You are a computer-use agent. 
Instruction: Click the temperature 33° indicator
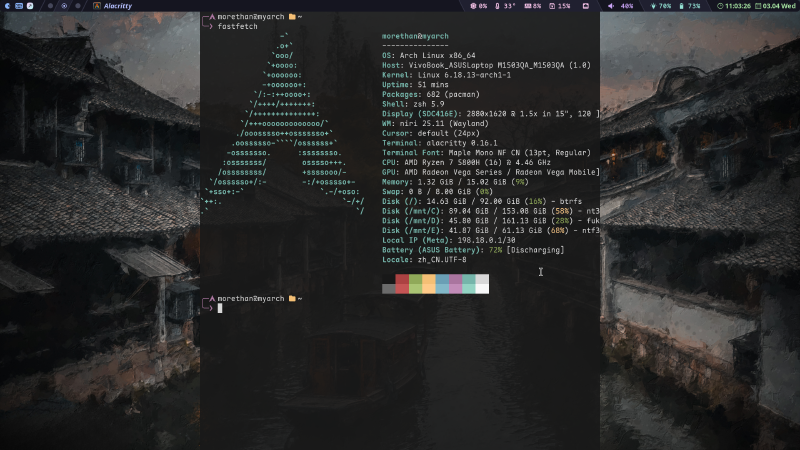(x=505, y=6)
